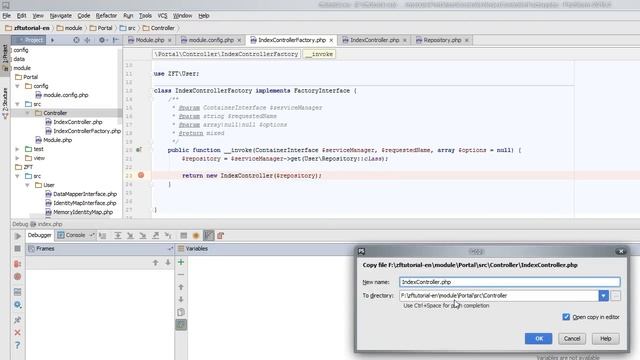
Task: Click __invoke breadcrumb in editor
Action: tap(319, 54)
